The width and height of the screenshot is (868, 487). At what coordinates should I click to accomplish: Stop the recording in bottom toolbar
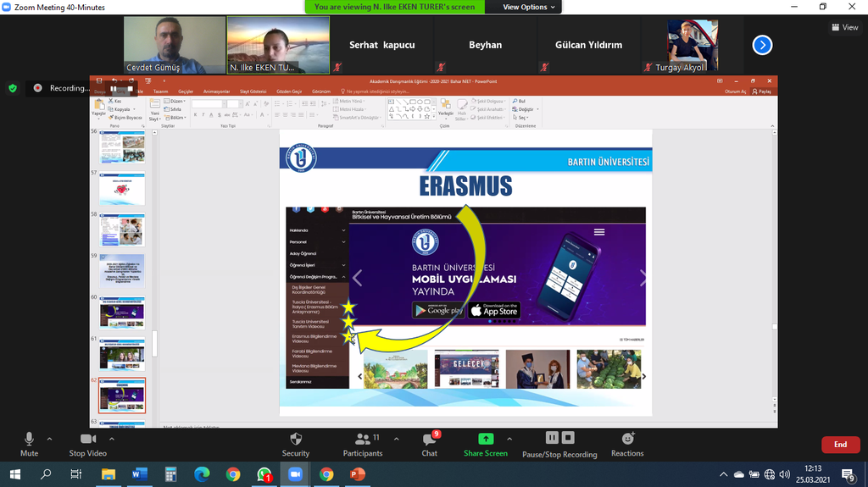pyautogui.click(x=568, y=438)
